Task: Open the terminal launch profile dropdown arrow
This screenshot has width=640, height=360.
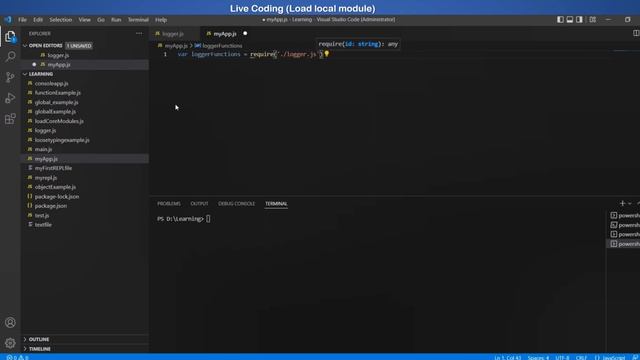Action: tap(630, 203)
